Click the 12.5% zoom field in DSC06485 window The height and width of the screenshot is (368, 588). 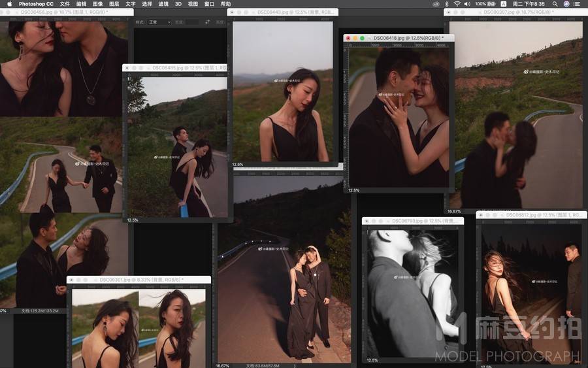tap(133, 220)
